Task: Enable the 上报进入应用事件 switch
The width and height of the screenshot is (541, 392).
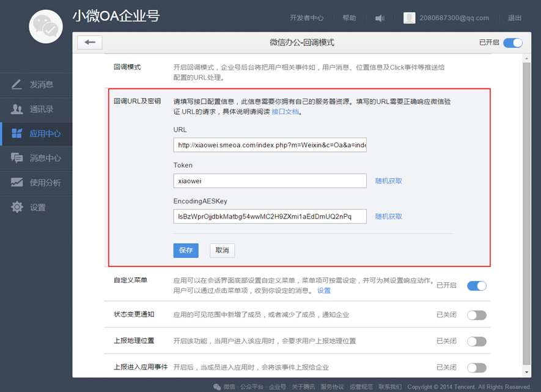Action: tap(477, 368)
